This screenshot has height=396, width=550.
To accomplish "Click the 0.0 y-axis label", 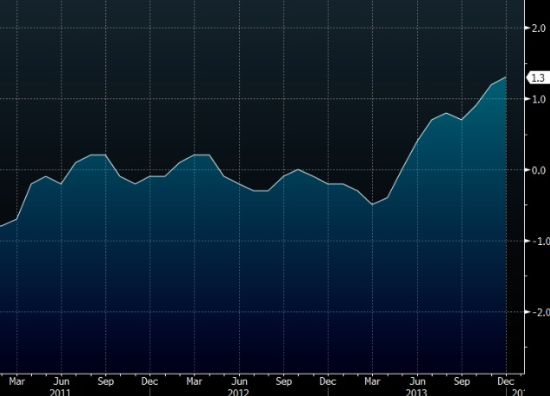I will (x=539, y=170).
